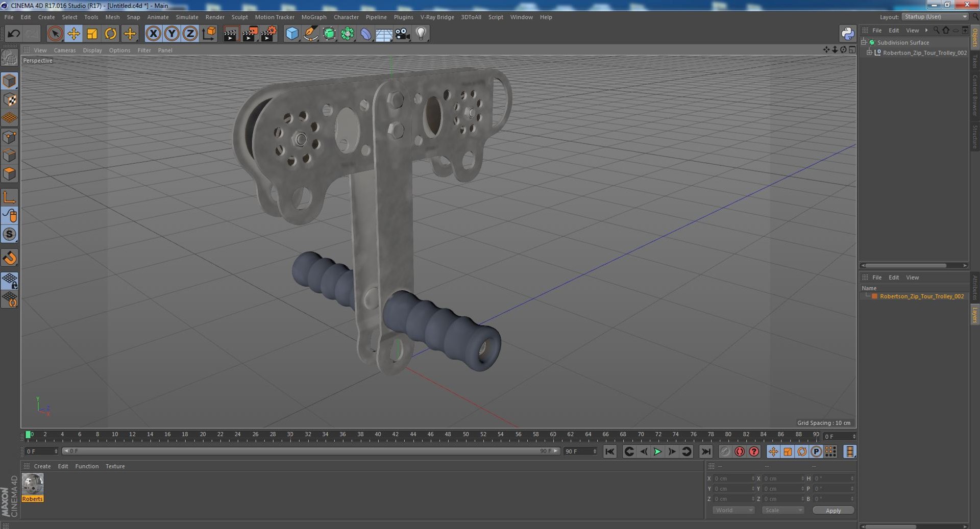Viewport: 980px width, 529px height.
Task: Go to start of animation
Action: coord(609,451)
